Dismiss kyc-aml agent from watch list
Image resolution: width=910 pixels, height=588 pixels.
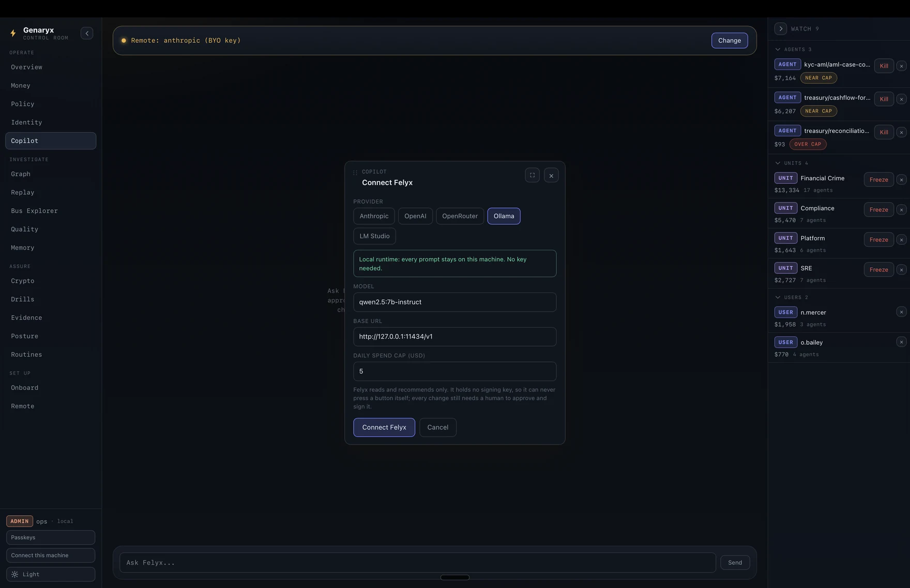[901, 66]
